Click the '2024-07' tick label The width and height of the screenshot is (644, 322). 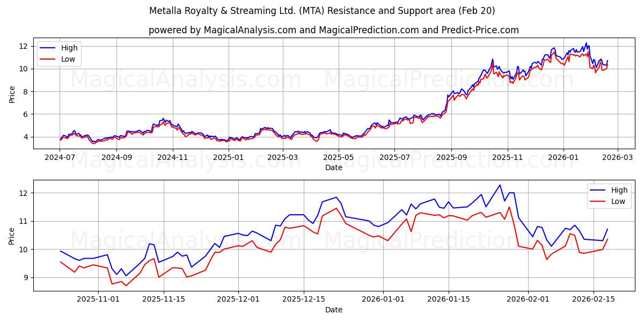60,157
